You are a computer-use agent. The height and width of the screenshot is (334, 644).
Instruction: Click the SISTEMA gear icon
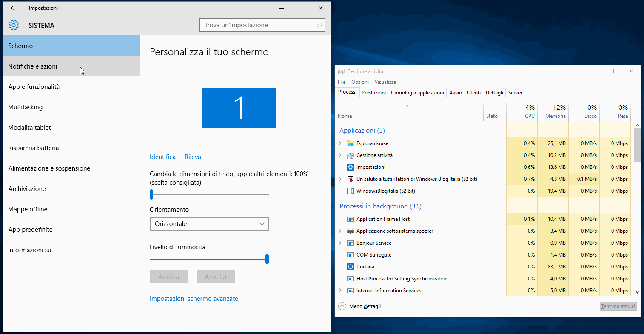(x=14, y=25)
